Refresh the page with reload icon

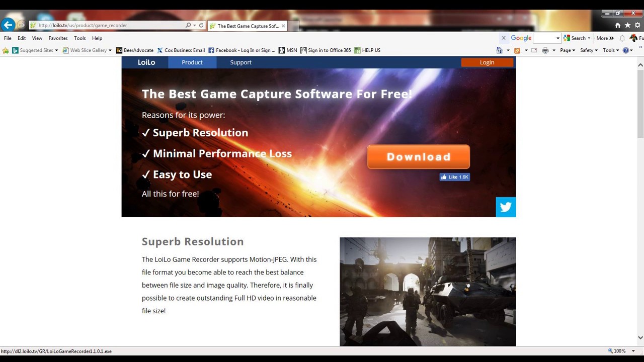201,25
